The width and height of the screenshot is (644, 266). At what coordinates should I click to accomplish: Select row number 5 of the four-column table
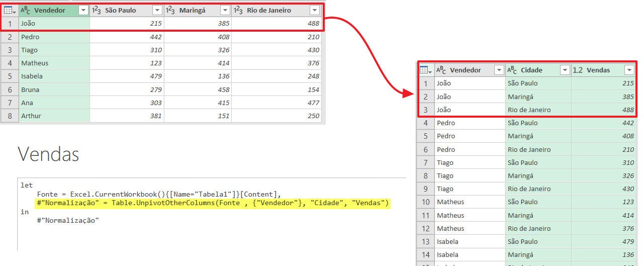click(x=10, y=76)
